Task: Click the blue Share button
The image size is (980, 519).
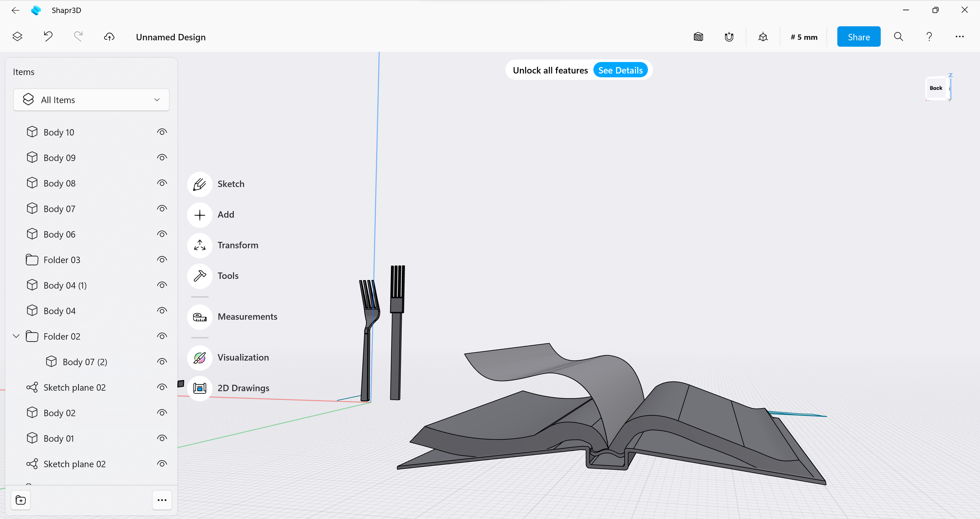Action: tap(858, 37)
